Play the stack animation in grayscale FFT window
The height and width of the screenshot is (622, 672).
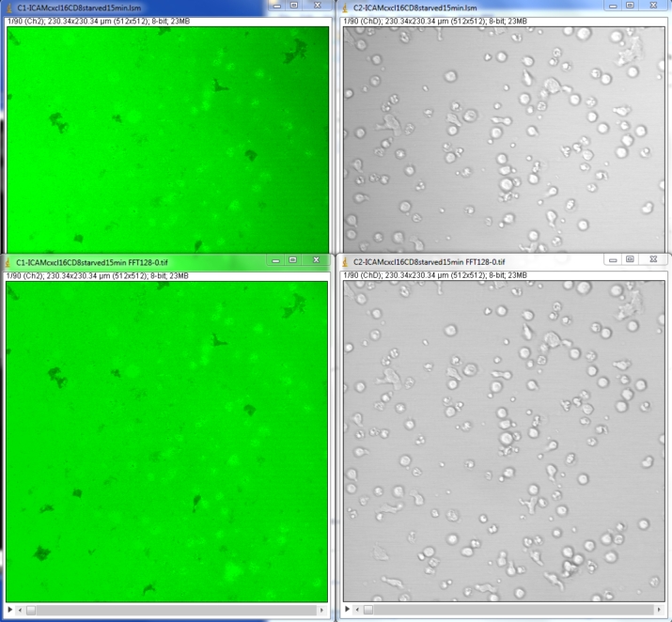(x=348, y=610)
